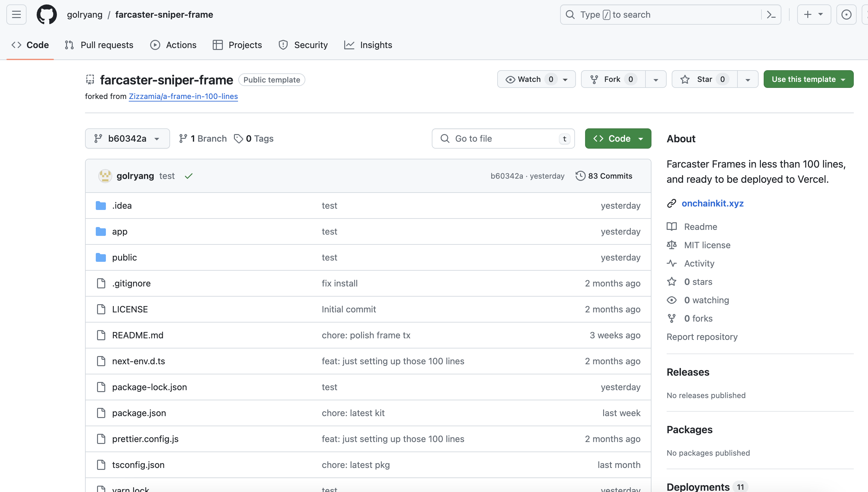The width and height of the screenshot is (868, 492).
Task: View the 83 Commits history
Action: coord(604,176)
